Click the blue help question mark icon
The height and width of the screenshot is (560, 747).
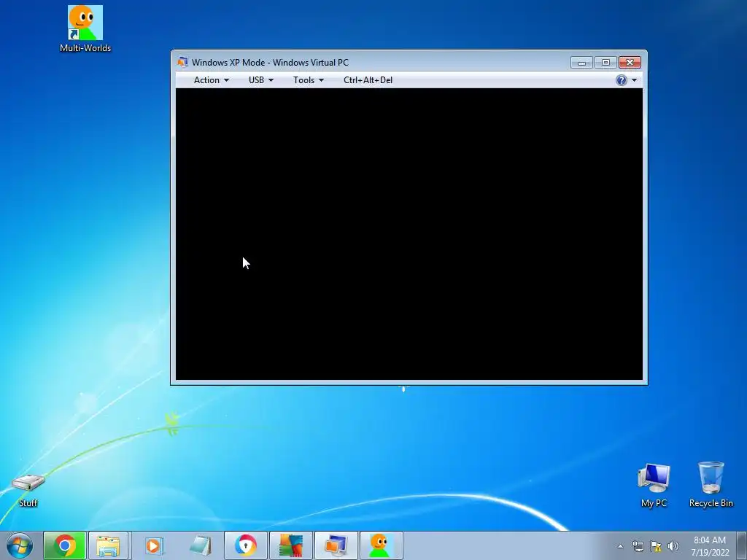[x=622, y=80]
